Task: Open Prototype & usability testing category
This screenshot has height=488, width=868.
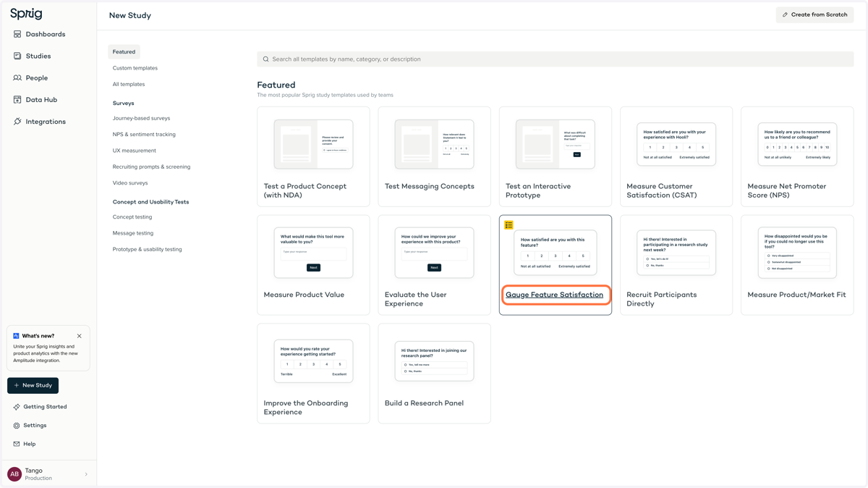Action: pos(148,249)
